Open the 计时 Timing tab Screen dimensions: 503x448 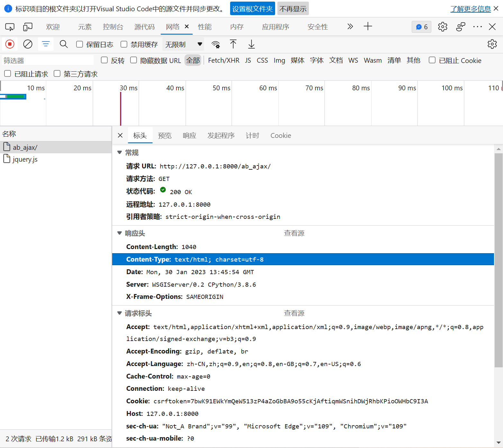(252, 136)
